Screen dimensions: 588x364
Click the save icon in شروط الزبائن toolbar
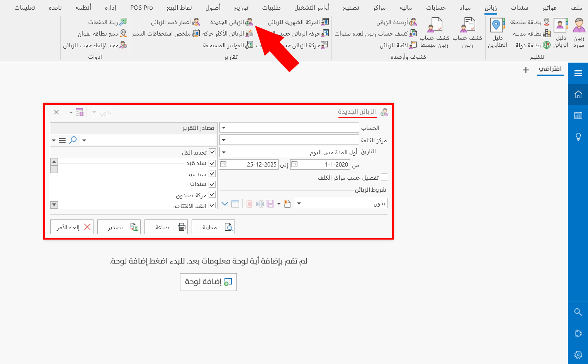pyautogui.click(x=270, y=203)
